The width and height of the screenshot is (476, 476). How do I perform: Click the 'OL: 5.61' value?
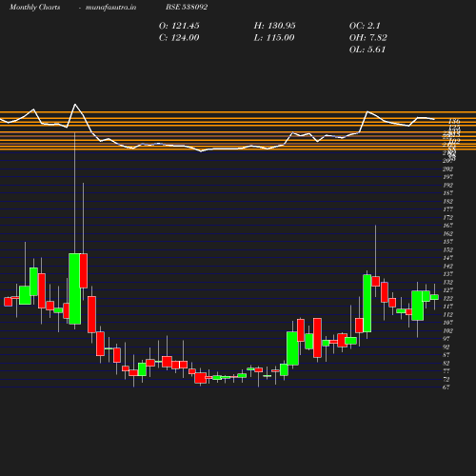coord(367,50)
